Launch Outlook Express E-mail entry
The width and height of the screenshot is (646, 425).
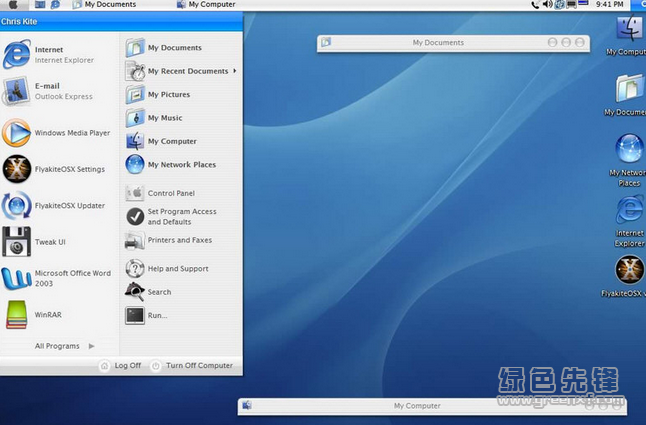[49, 91]
